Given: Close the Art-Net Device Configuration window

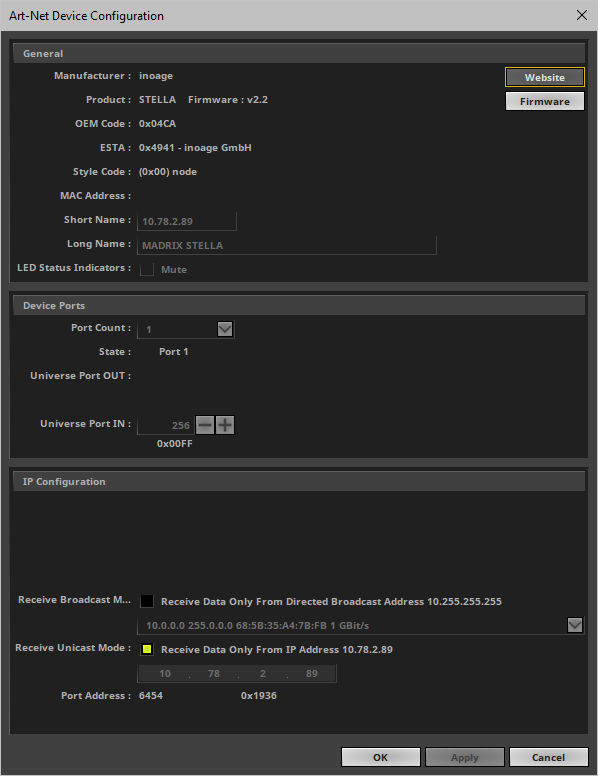Looking at the screenshot, I should (x=582, y=15).
